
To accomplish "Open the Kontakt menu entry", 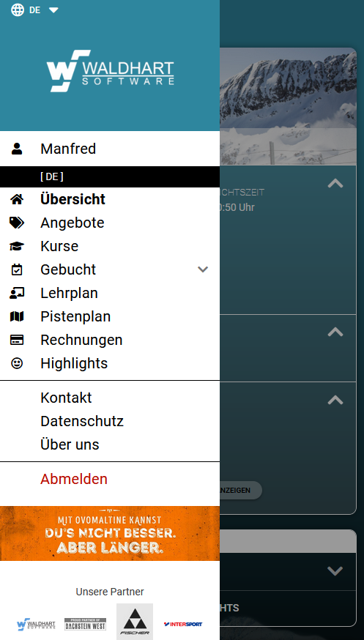I will coord(66,398).
